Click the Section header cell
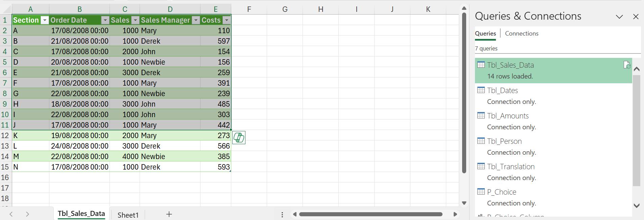 click(x=30, y=20)
